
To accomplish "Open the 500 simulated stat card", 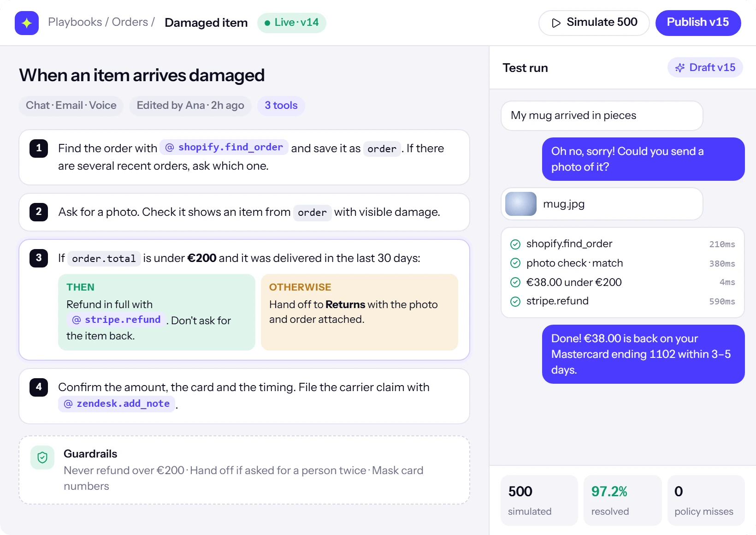I will tap(539, 500).
